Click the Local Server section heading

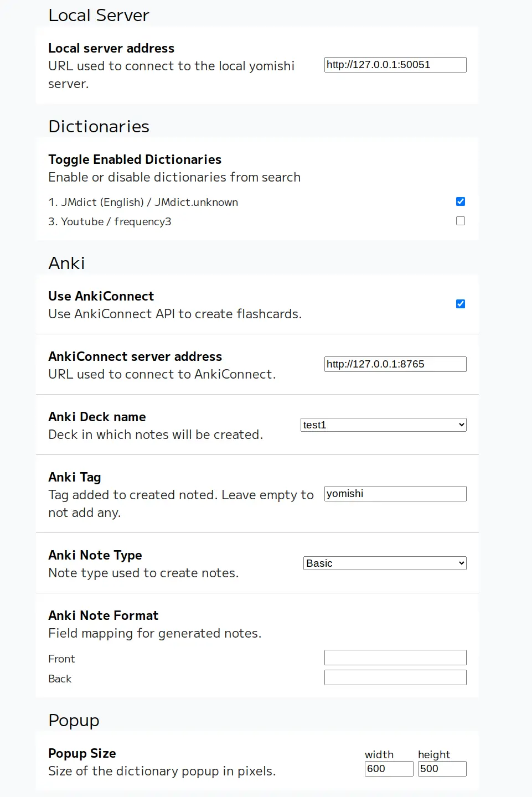(99, 15)
